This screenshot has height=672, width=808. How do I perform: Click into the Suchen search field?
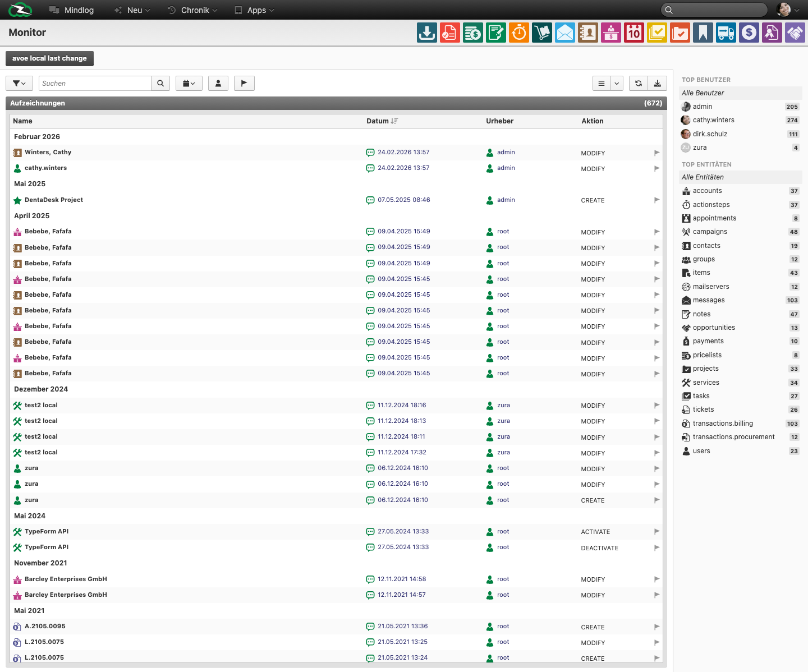pyautogui.click(x=95, y=83)
